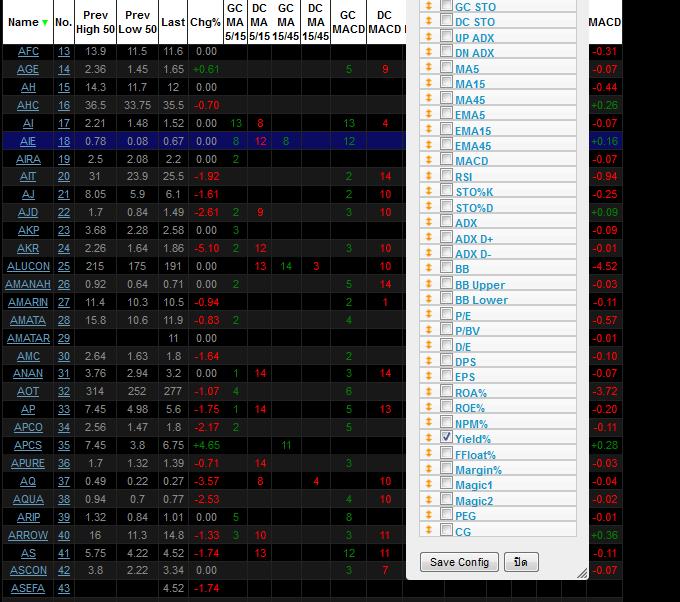The width and height of the screenshot is (680, 602).
Task: Click the reorder icon beside ADX
Action: (x=428, y=222)
